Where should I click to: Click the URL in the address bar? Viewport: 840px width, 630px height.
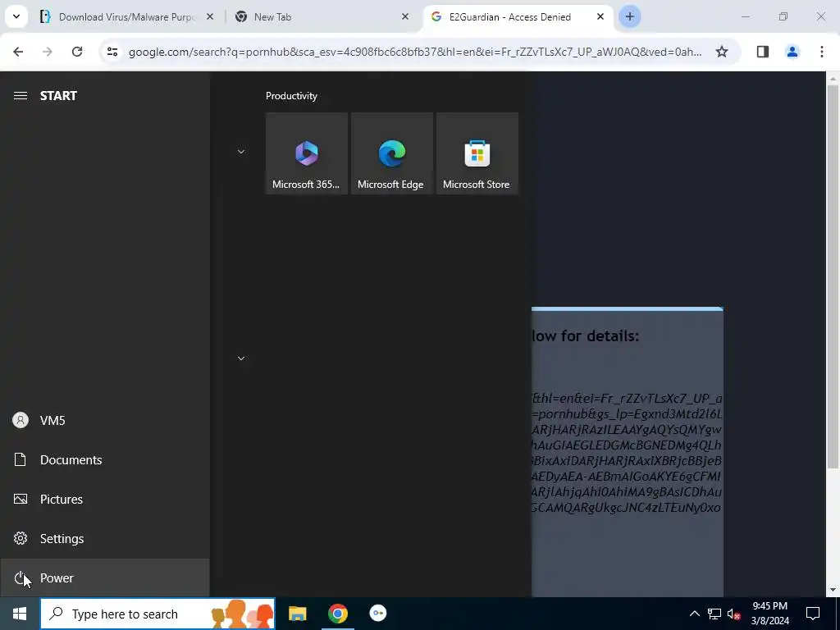(x=415, y=52)
